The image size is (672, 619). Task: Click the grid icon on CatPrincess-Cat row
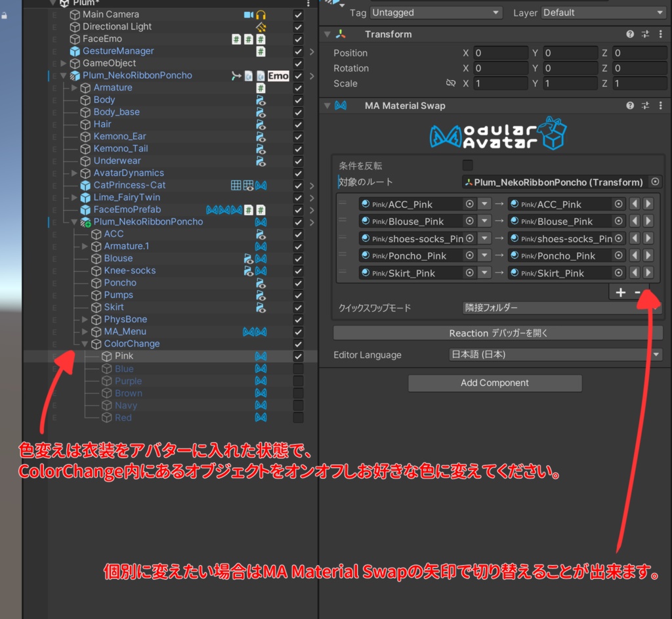pos(236,185)
